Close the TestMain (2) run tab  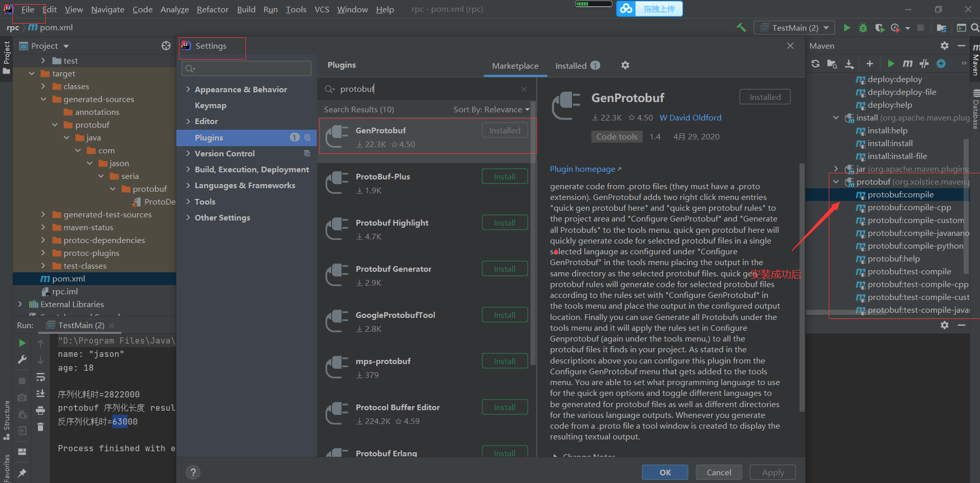[x=112, y=325]
